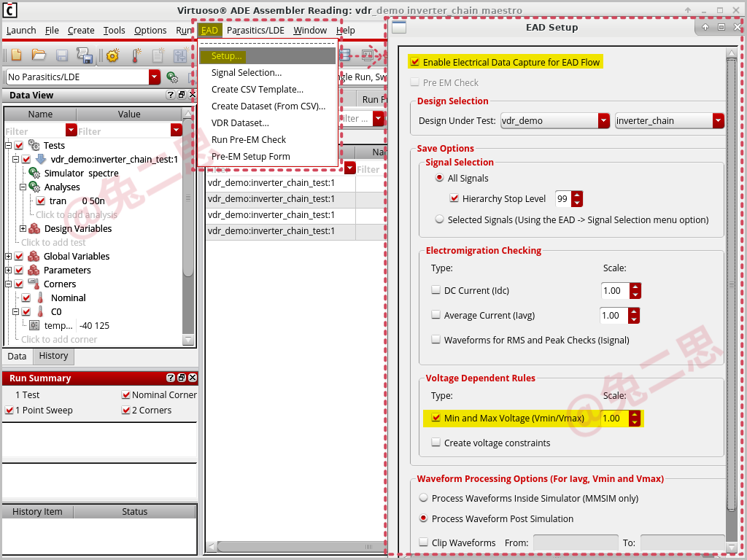Click the Open folder toolbar icon
747x560 pixels.
click(39, 55)
